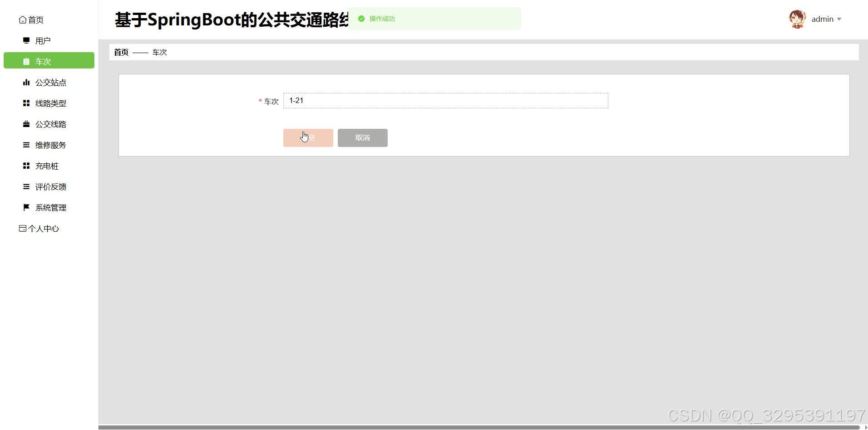Click the home icon beside 首页

coord(22,20)
